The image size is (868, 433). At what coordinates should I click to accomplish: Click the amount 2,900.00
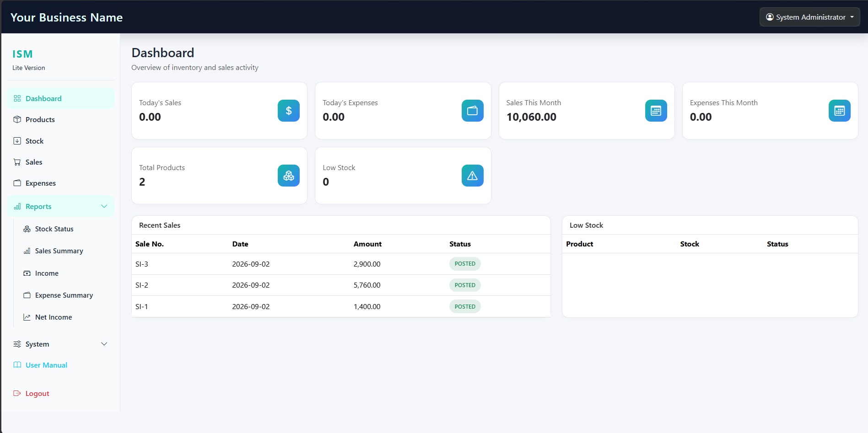(x=367, y=264)
